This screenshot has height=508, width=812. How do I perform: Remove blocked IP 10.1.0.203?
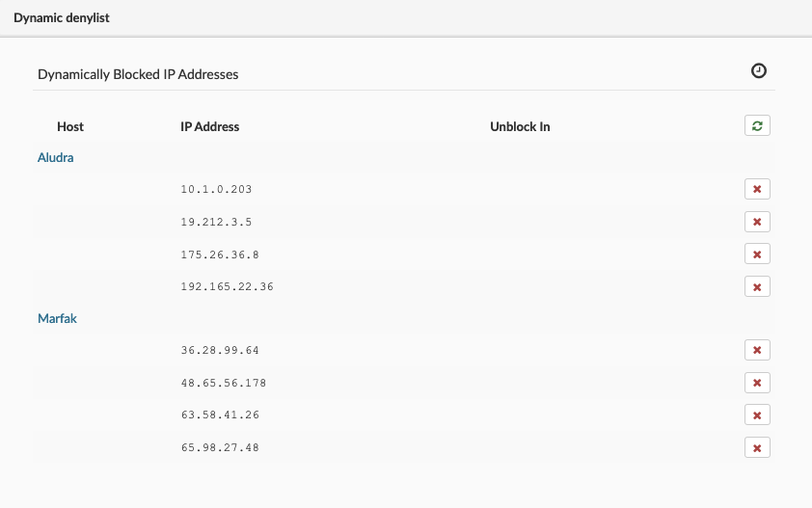(757, 190)
